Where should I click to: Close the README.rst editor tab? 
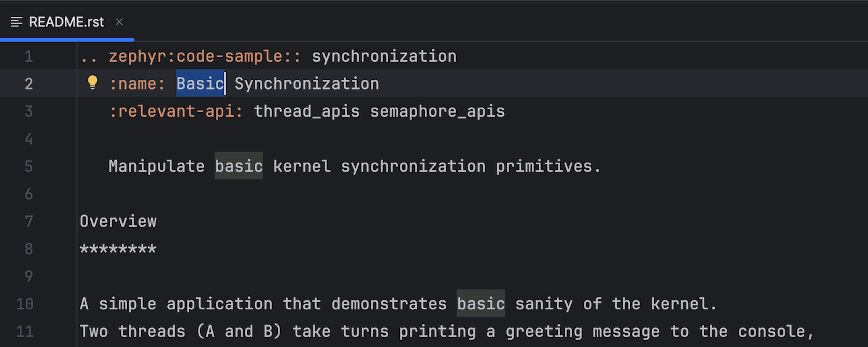tap(119, 22)
